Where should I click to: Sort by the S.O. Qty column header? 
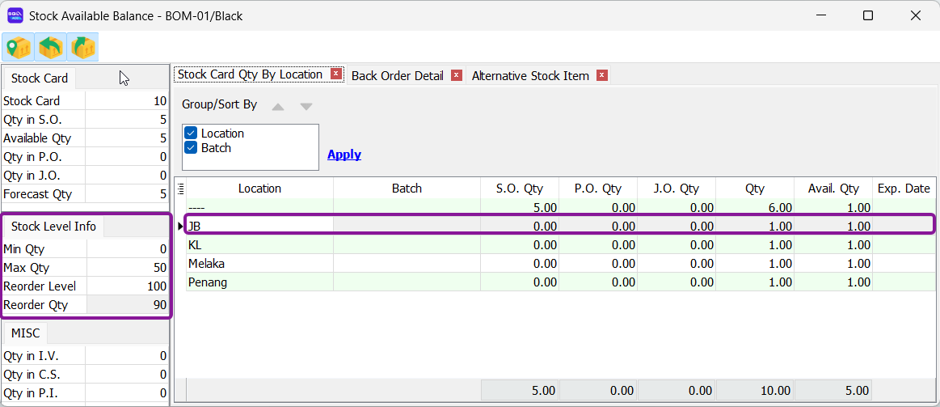[x=520, y=189]
